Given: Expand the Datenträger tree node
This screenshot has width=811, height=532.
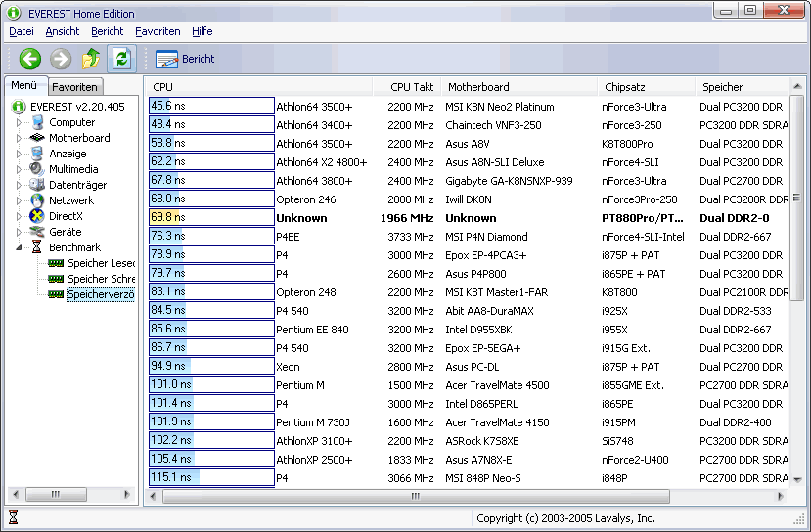Looking at the screenshot, I should click(x=19, y=185).
